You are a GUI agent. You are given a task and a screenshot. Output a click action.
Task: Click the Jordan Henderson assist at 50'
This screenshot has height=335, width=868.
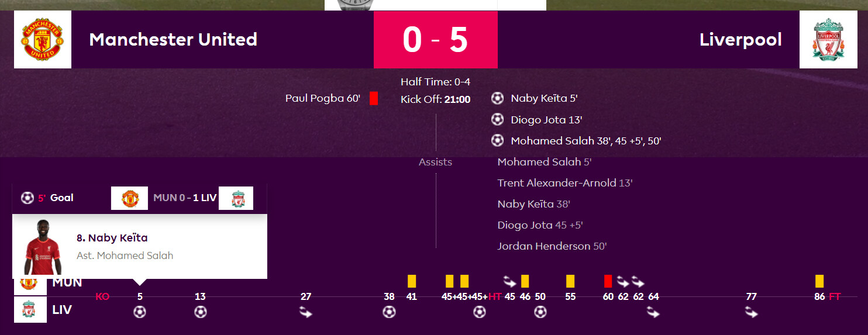[552, 246]
